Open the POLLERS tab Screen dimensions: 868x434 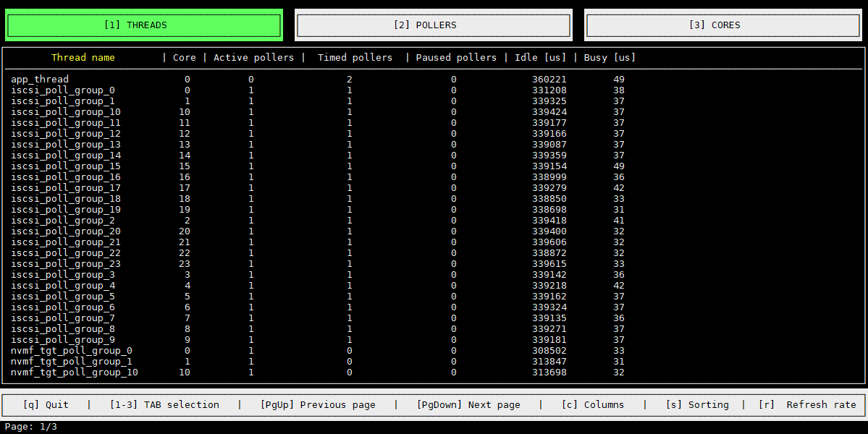click(x=433, y=25)
